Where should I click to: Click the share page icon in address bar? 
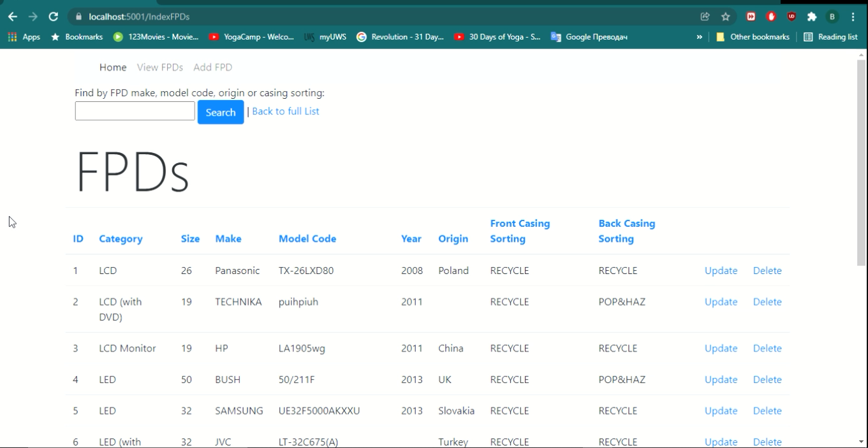705,17
